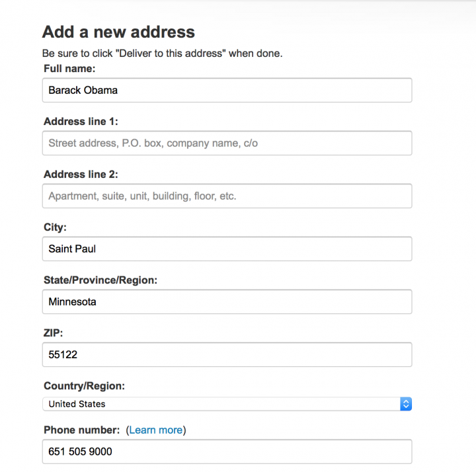Select the Phone number field with 651 505 9000
Screen dimensions: 476x472
pyautogui.click(x=227, y=452)
